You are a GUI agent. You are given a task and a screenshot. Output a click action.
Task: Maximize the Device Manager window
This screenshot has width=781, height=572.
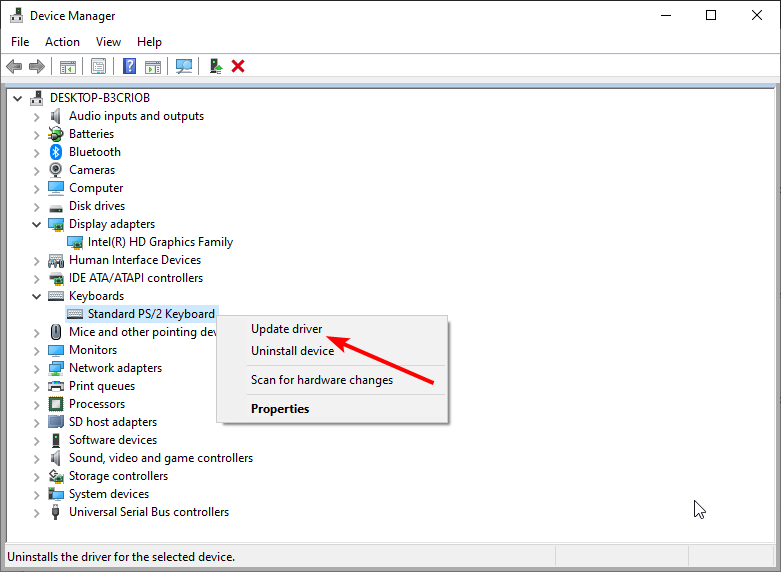pos(711,15)
